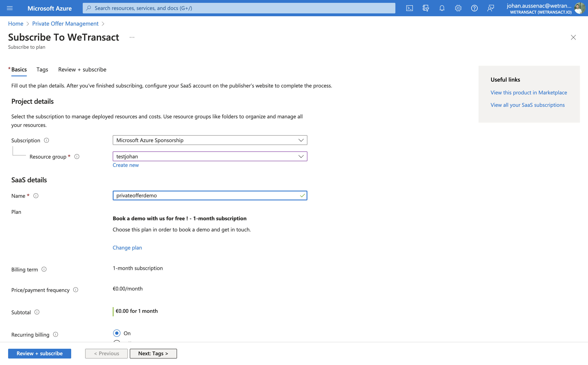This screenshot has width=588, height=365.
Task: Expand the Subscription dropdown
Action: [x=210, y=140]
